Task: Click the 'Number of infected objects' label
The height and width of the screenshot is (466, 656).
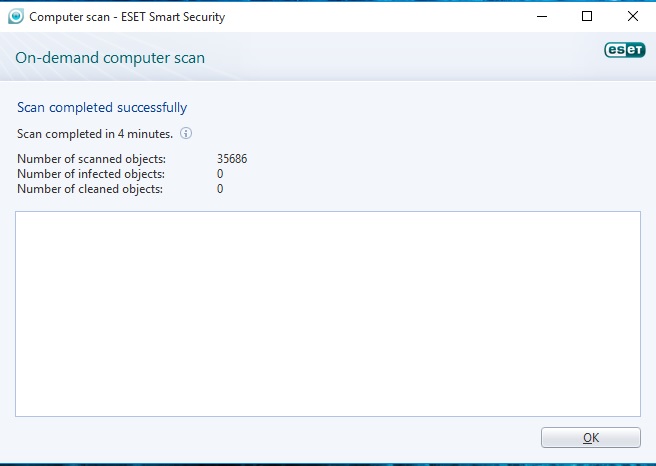Action: (91, 174)
